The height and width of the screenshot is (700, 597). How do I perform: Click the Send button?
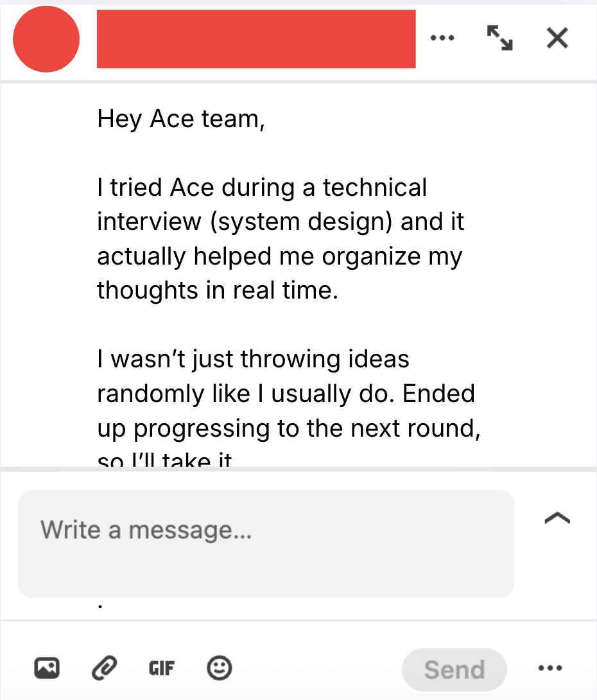point(454,669)
